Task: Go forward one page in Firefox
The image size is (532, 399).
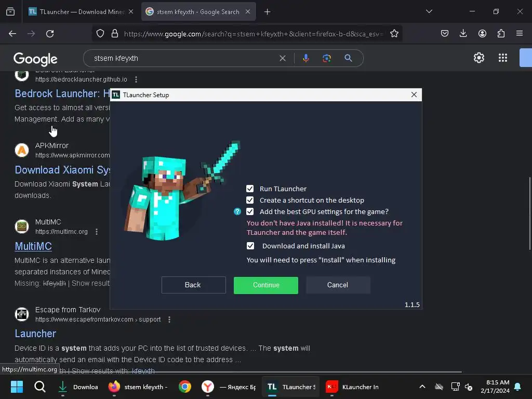Action: (x=31, y=34)
